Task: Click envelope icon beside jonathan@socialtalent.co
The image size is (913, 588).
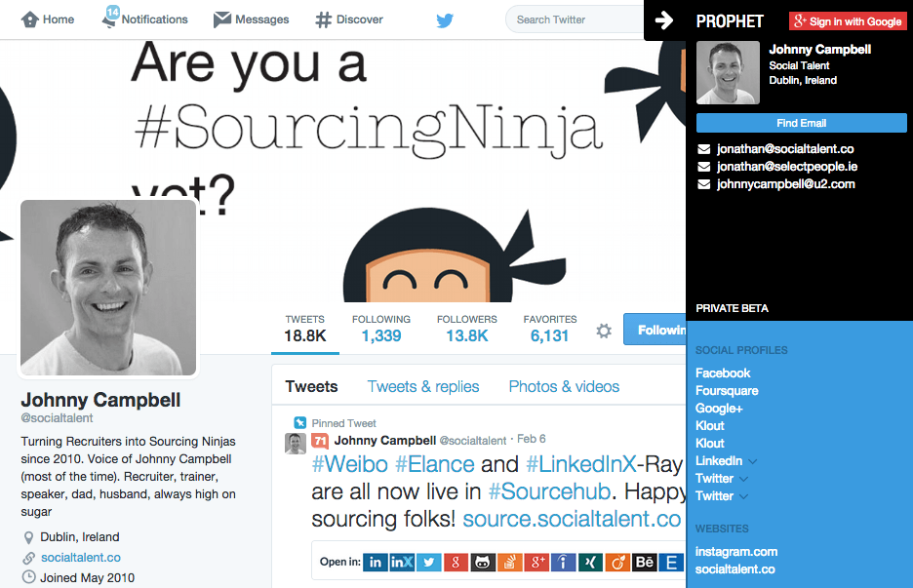Action: tap(704, 149)
